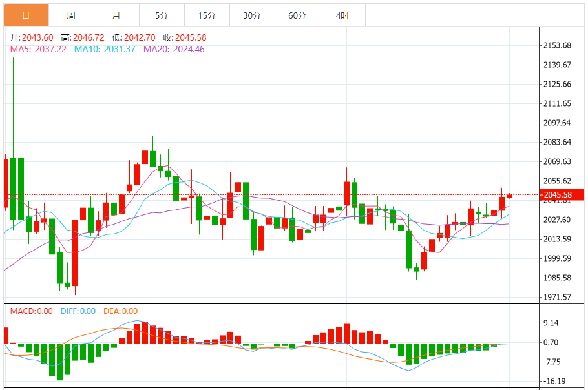Click the 2153.68 price axis label
This screenshot has height=390, width=588.
[557, 45]
